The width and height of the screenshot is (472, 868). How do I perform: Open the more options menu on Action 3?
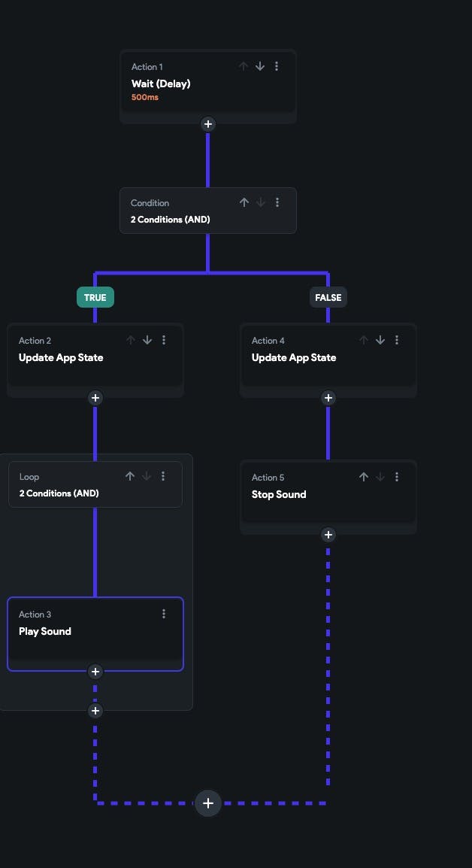[x=164, y=614]
